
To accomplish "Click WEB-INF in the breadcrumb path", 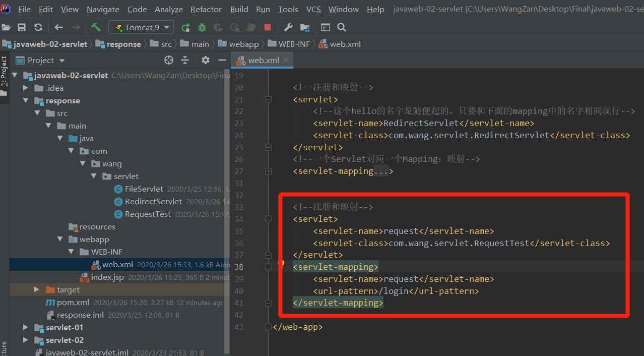I will click(294, 44).
